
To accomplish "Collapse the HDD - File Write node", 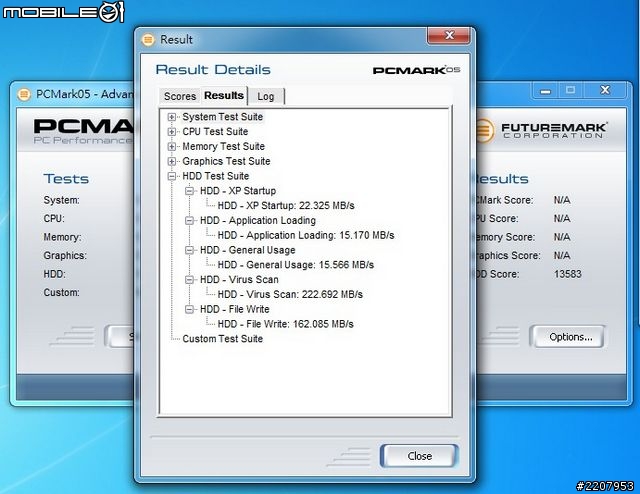I will click(x=189, y=309).
